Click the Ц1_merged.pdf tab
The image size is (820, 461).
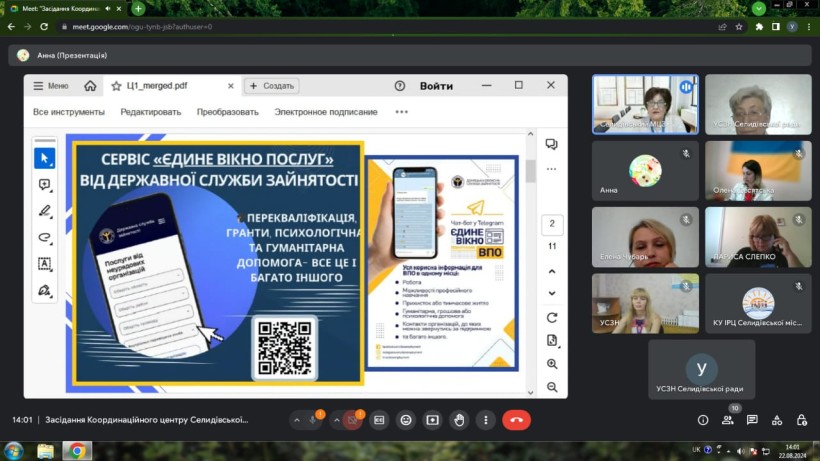pyautogui.click(x=173, y=86)
